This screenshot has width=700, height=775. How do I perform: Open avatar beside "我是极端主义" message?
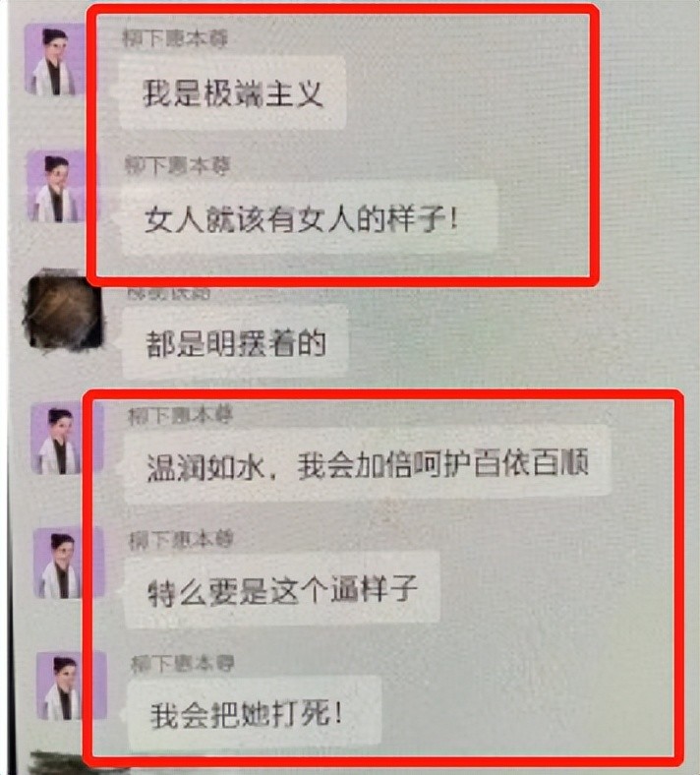click(54, 59)
